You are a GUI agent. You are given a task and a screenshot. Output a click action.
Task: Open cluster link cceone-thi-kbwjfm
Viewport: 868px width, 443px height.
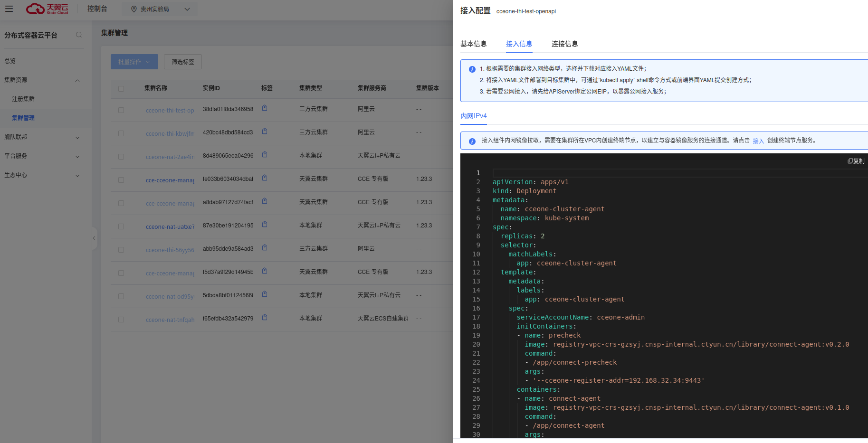coord(170,134)
